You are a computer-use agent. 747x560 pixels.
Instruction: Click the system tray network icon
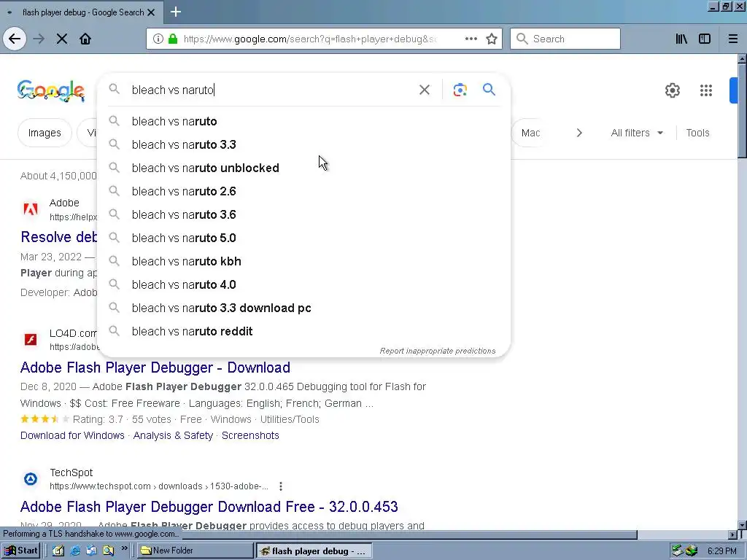678,551
